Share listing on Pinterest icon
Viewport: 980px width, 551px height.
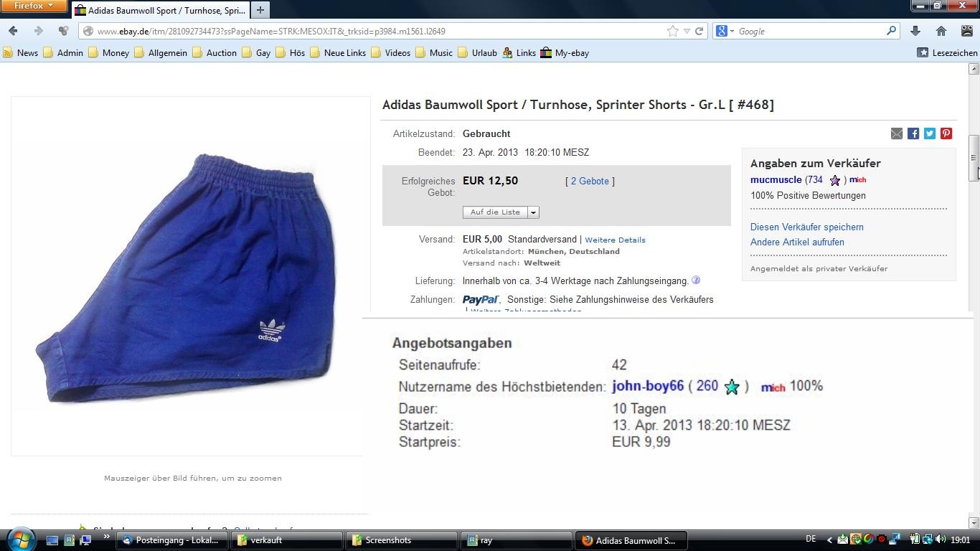pos(946,133)
